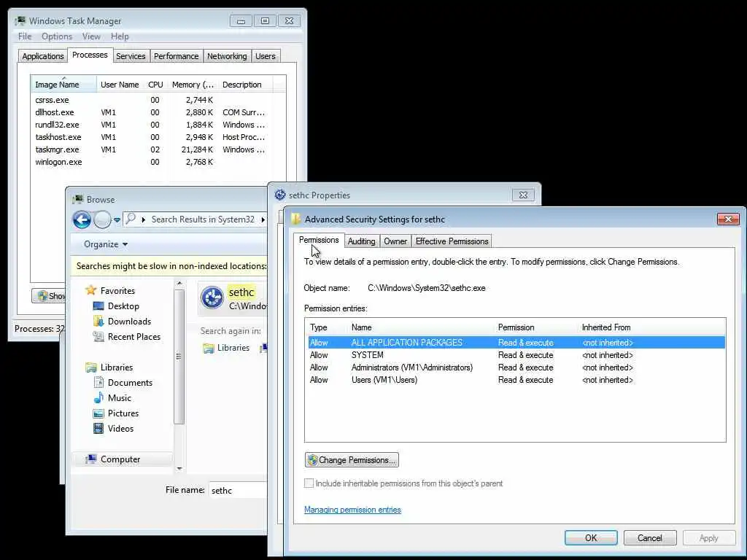
Task: Click the Music library icon
Action: (98, 397)
